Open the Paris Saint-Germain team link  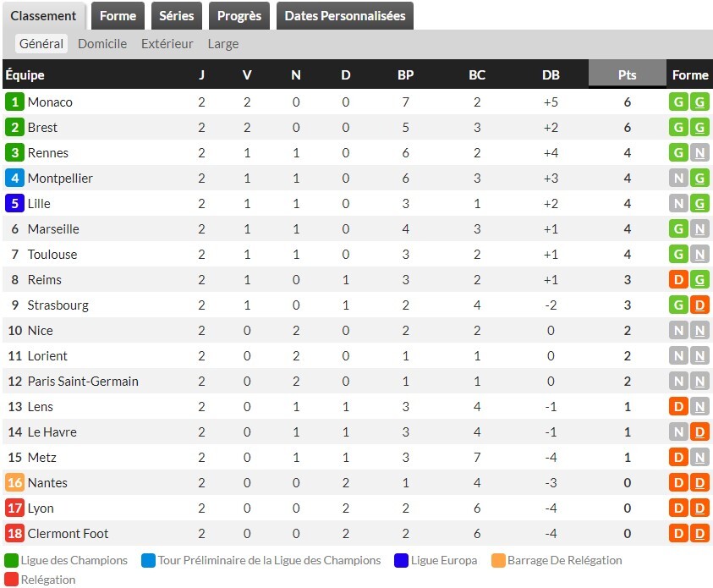pyautogui.click(x=83, y=382)
